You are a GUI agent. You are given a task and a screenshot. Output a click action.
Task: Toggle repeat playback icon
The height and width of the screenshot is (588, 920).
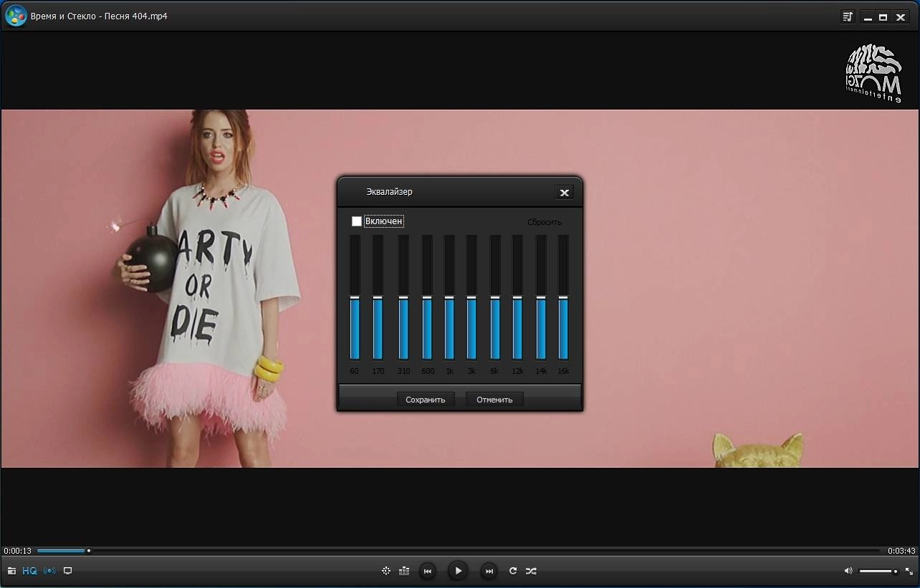(x=513, y=571)
